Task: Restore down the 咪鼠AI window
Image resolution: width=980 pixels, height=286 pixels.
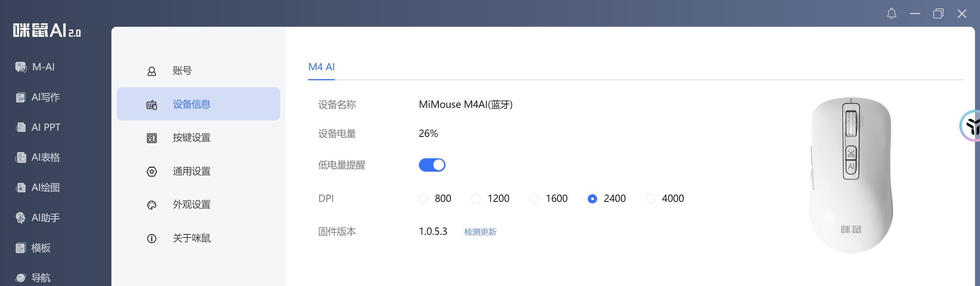Action: pyautogui.click(x=938, y=14)
